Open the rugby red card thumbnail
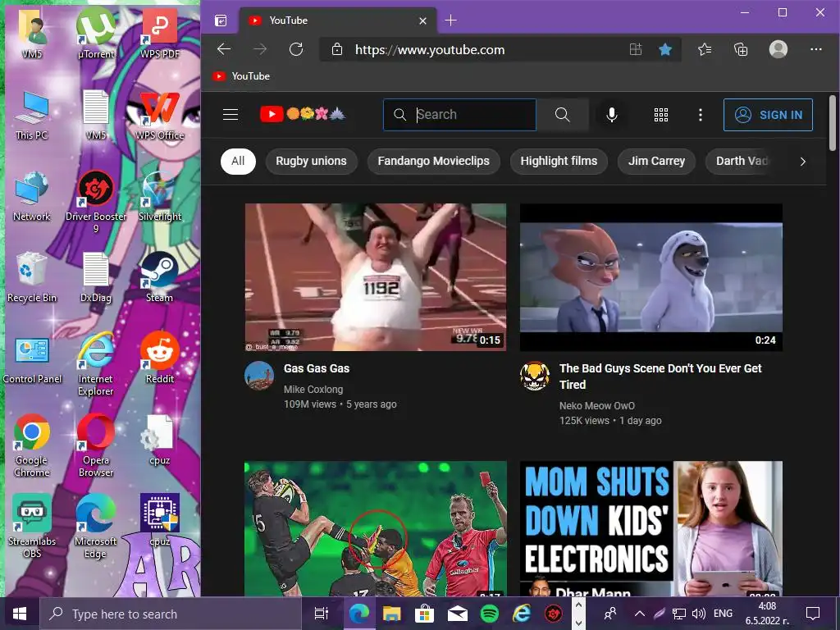The image size is (840, 630). (x=376, y=528)
